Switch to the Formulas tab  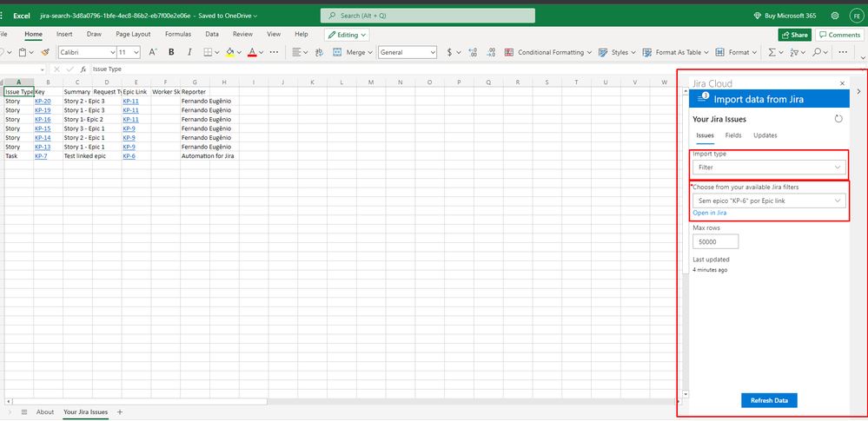[178, 34]
